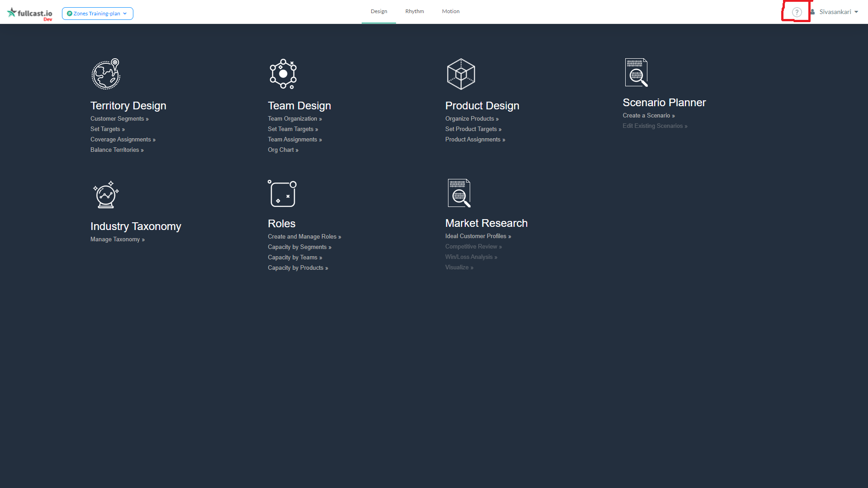This screenshot has width=868, height=488.
Task: Switch to the Rhythm tab
Action: tap(414, 11)
